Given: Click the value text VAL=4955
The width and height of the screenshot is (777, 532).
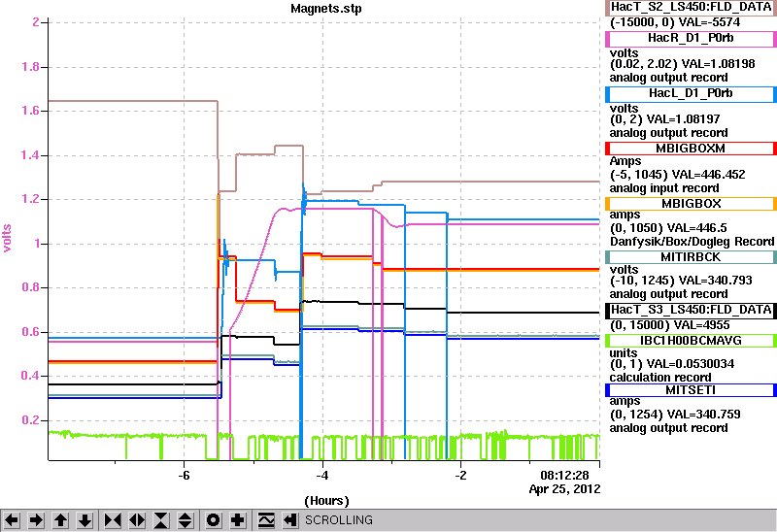Looking at the screenshot, I should click(699, 325).
